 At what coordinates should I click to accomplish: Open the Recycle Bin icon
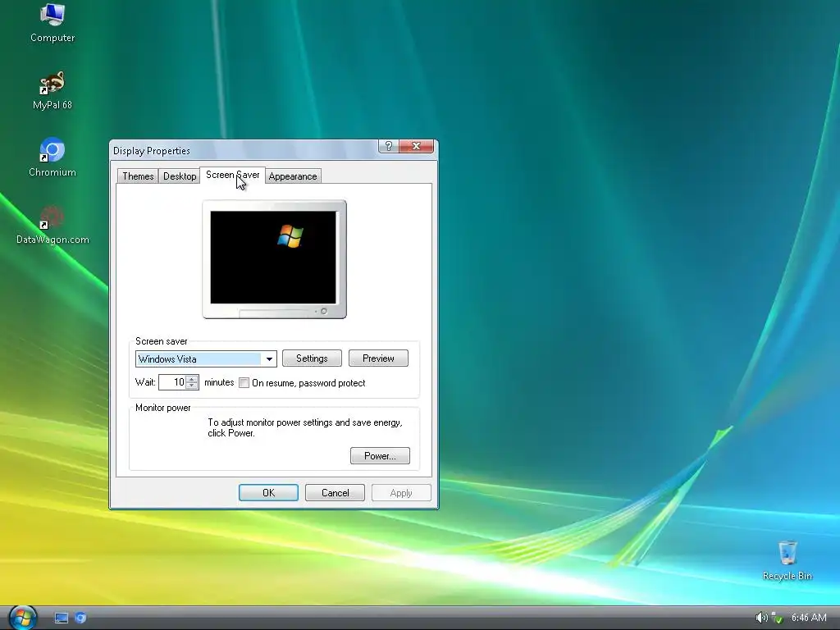point(787,560)
